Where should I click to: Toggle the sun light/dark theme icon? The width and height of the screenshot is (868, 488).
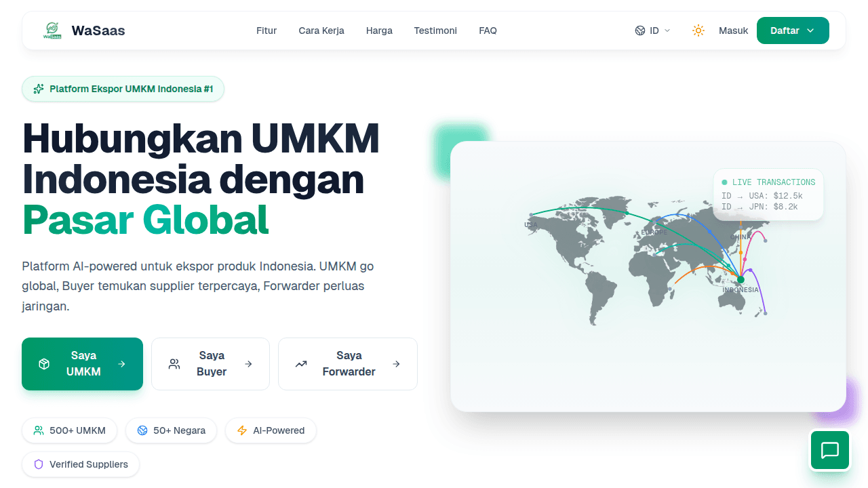[698, 30]
